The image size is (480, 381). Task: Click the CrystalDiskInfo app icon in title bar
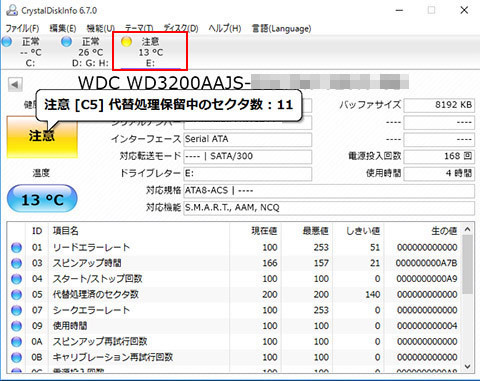pos(12,10)
